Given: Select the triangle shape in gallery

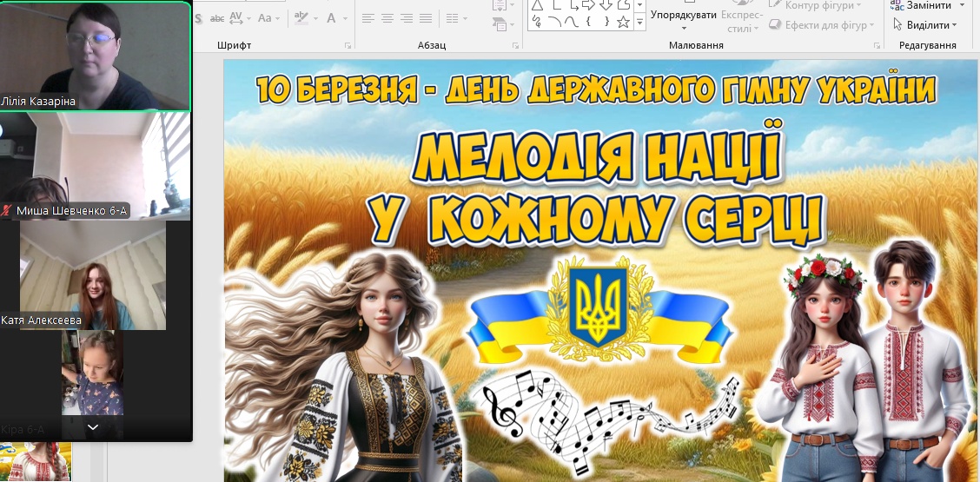Looking at the screenshot, I should (538, 5).
